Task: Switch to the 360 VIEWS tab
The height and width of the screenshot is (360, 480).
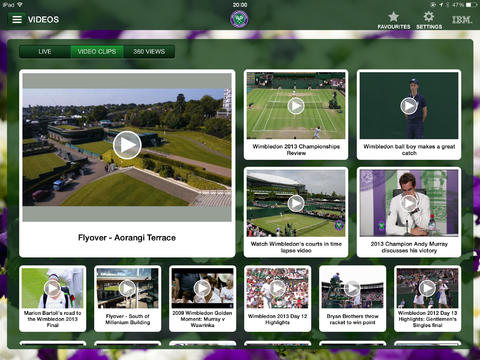Action: pos(149,52)
